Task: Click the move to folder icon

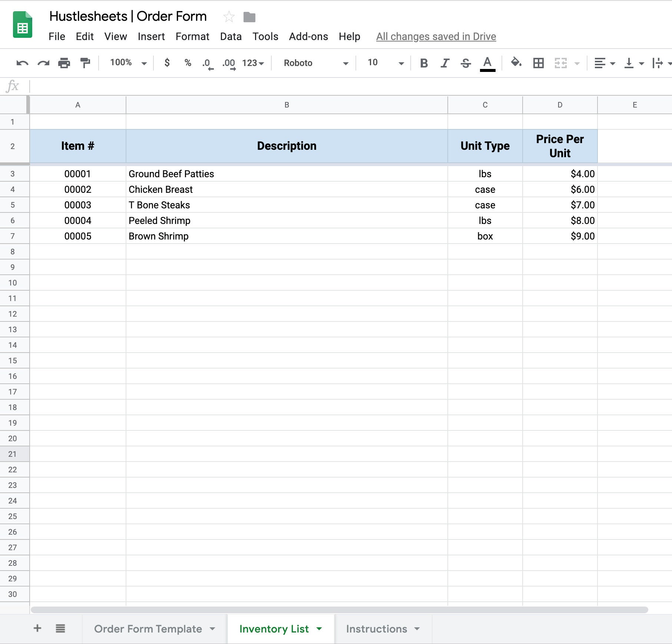Action: (x=249, y=17)
